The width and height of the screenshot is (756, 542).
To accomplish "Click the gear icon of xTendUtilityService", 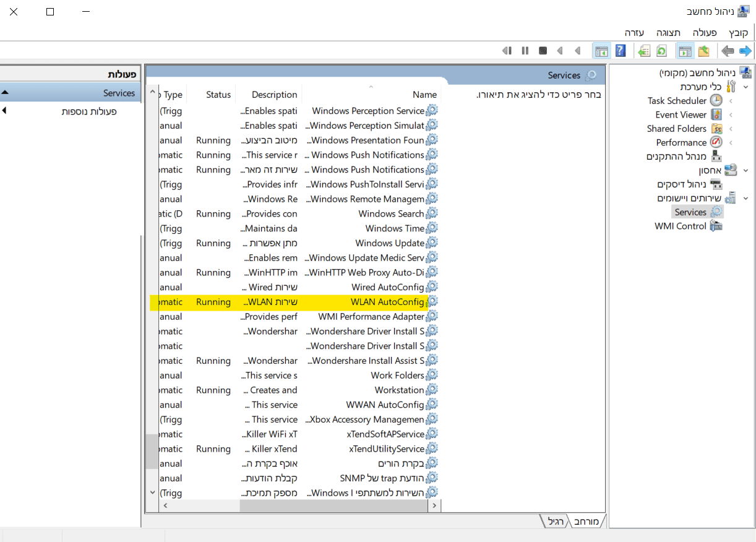I will coord(432,449).
